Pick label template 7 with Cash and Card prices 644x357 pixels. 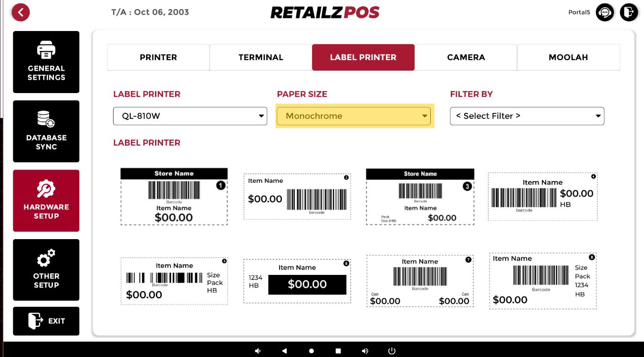click(x=420, y=281)
